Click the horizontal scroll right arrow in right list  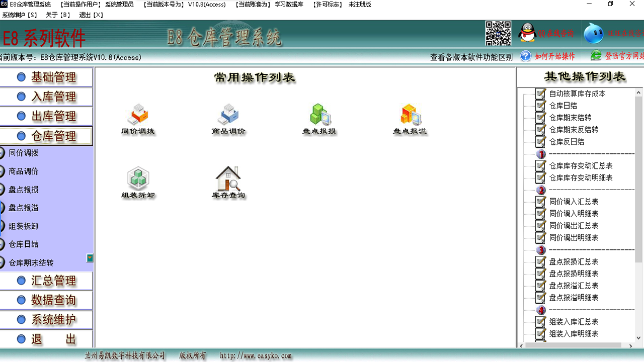631,346
